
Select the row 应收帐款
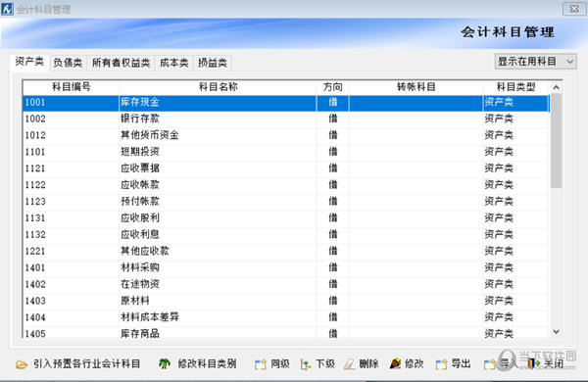[x=286, y=185]
